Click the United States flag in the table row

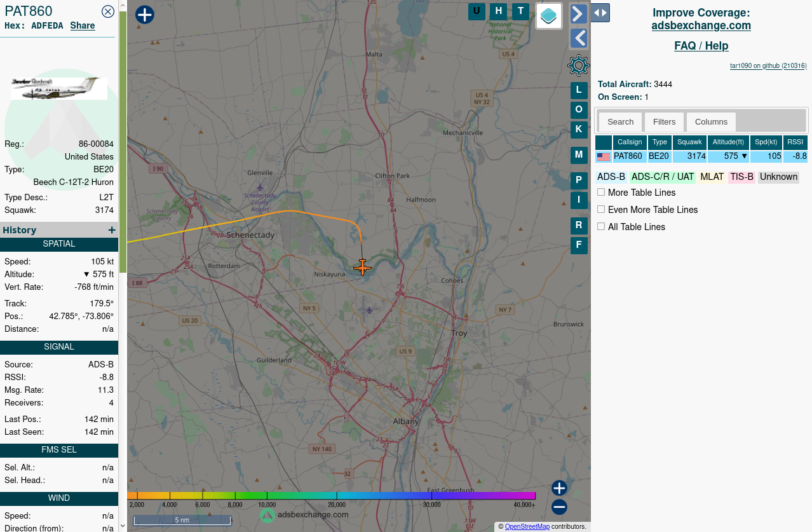pyautogui.click(x=604, y=156)
